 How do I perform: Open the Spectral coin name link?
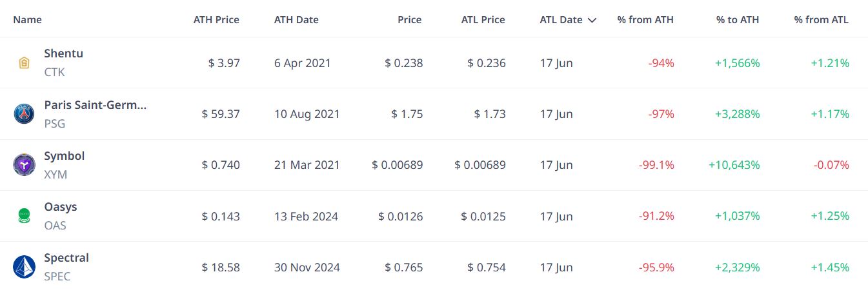click(66, 257)
